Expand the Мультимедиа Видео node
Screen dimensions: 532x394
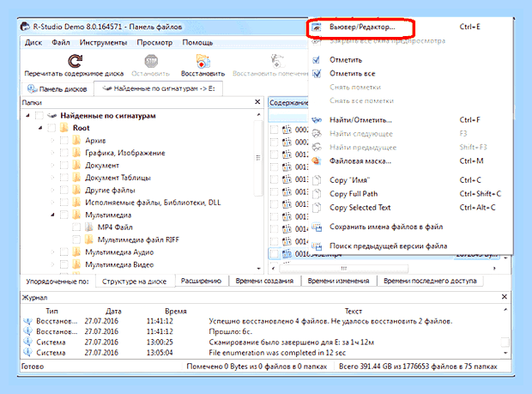[52, 264]
